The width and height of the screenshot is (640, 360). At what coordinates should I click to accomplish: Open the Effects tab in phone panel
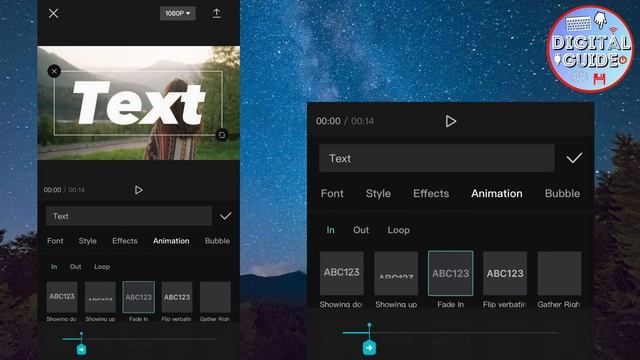tap(125, 241)
